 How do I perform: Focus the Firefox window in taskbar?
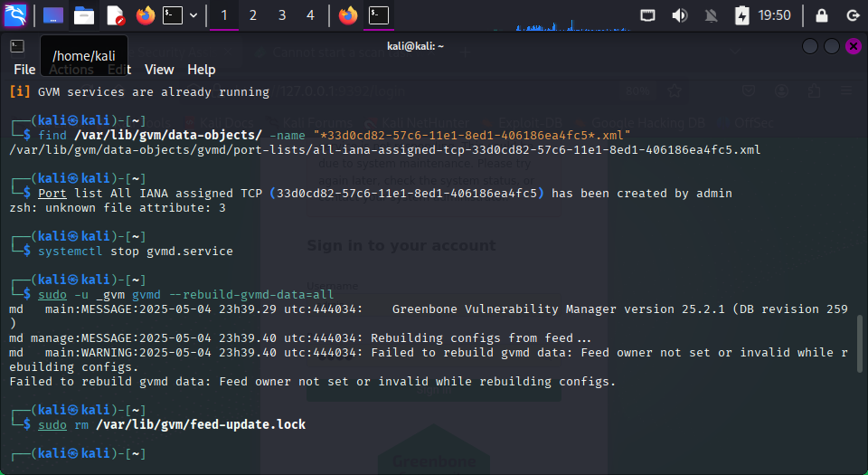pyautogui.click(x=348, y=15)
